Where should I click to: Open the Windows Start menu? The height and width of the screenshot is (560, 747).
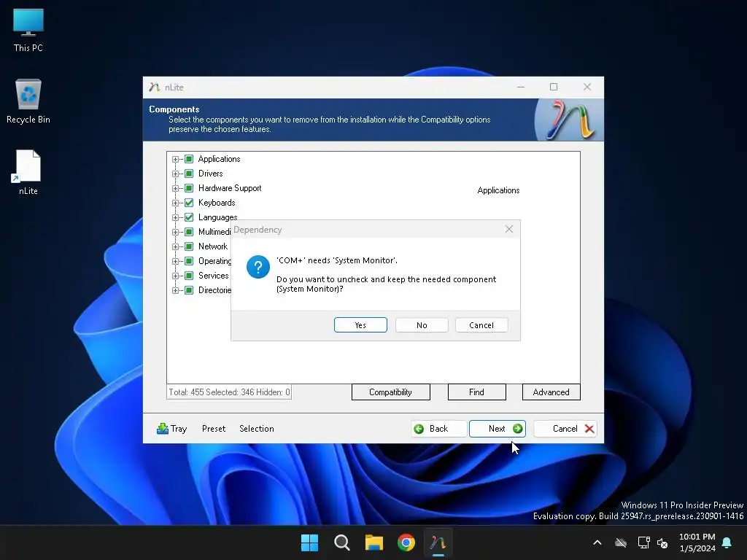309,542
